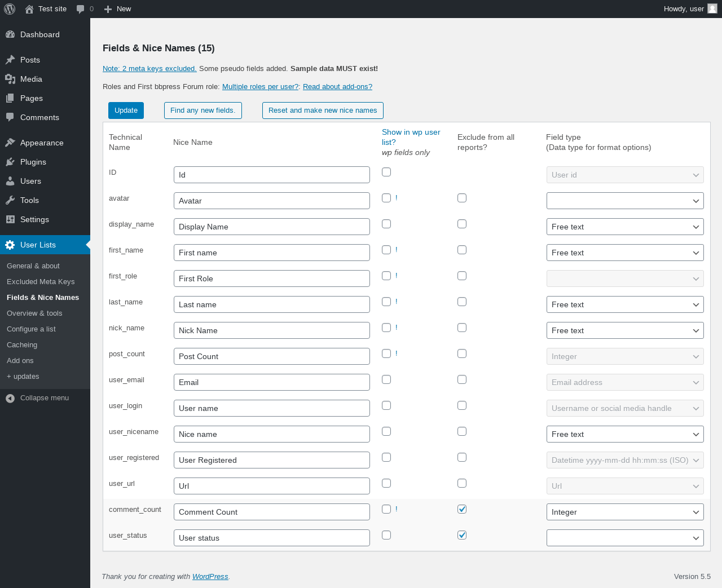
Task: Click the Tools wrench icon
Action: [x=10, y=200]
